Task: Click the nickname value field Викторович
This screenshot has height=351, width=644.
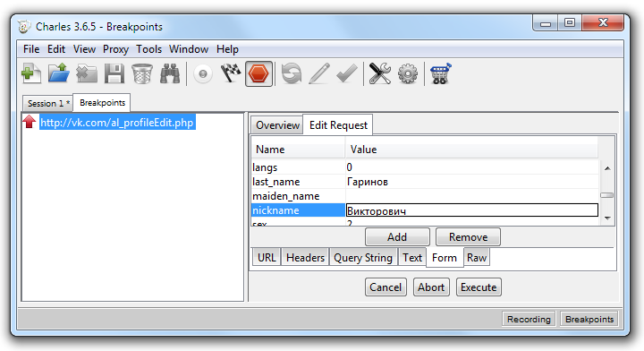Action: (472, 210)
